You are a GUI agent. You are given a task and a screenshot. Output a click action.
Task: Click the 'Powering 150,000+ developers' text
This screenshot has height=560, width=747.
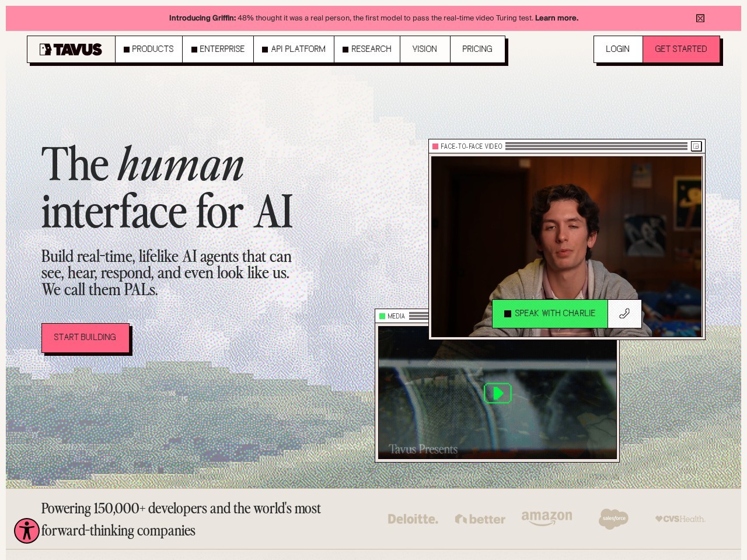(181, 519)
